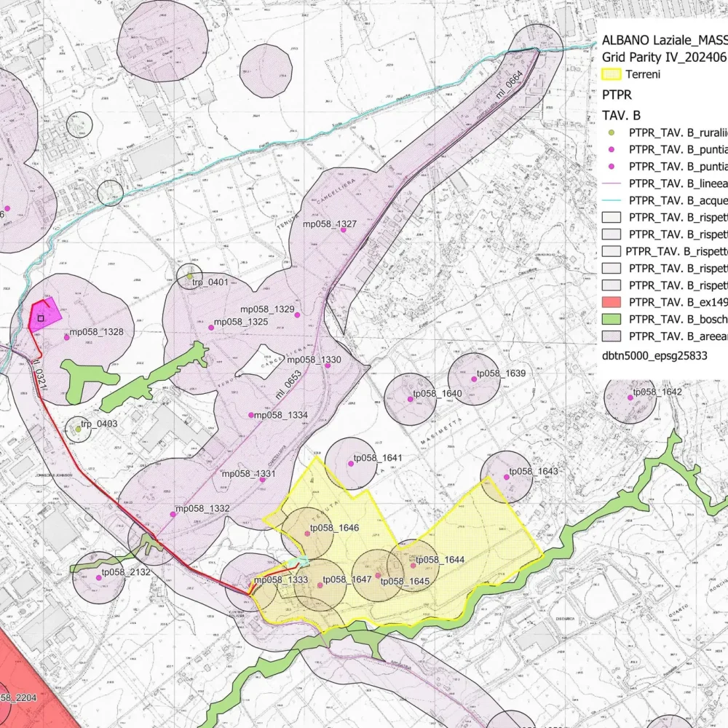Select the TAV. B legend heading

(x=622, y=115)
